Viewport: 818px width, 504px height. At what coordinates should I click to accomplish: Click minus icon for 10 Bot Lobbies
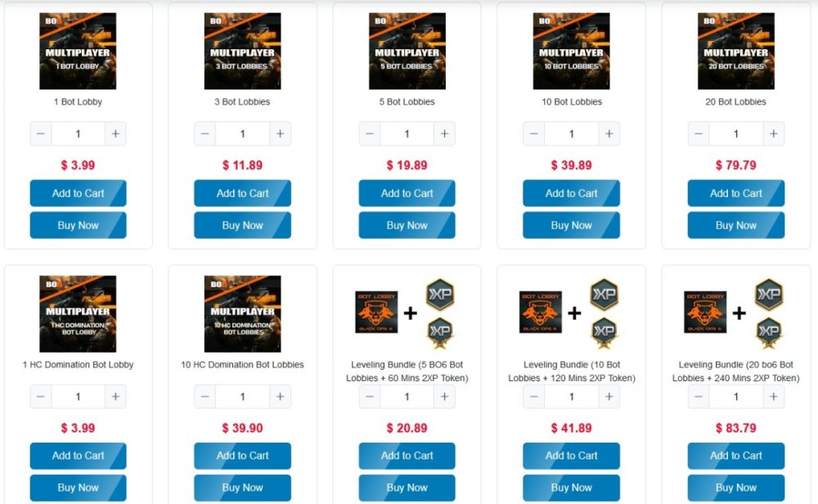click(x=533, y=134)
